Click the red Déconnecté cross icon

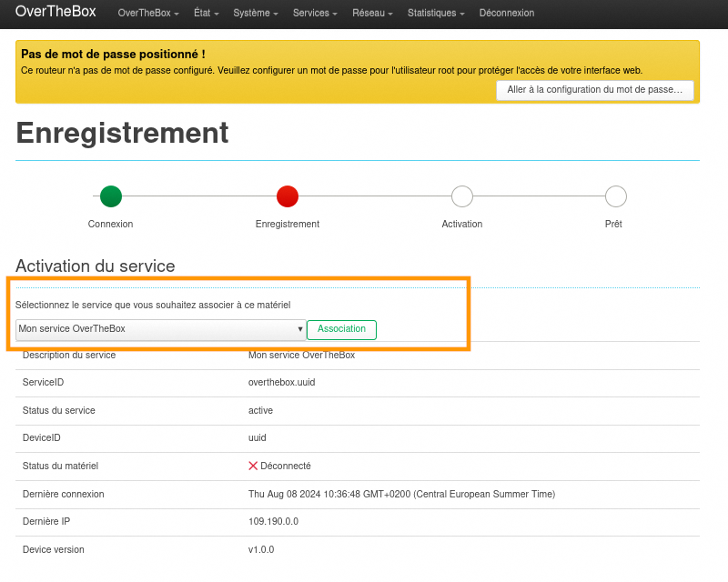click(254, 466)
